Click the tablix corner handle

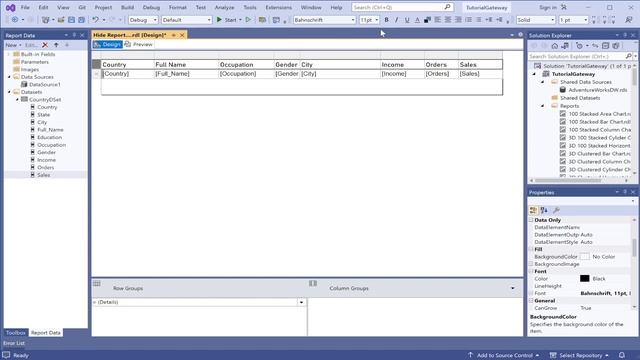pos(96,64)
